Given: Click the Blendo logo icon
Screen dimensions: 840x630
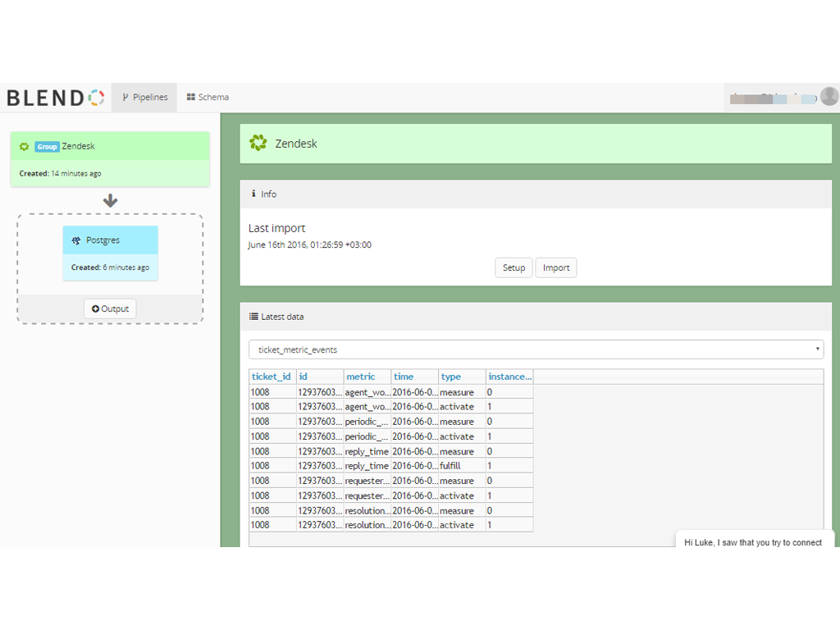Looking at the screenshot, I should tap(98, 96).
